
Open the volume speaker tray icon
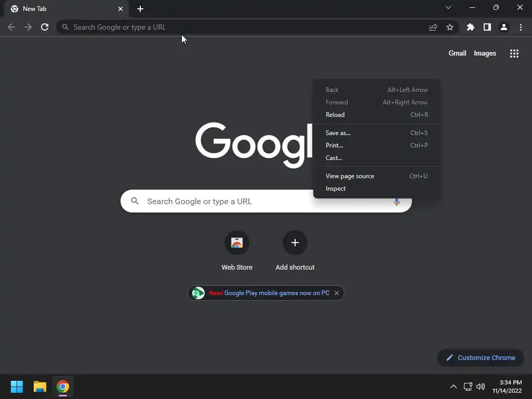(x=481, y=387)
